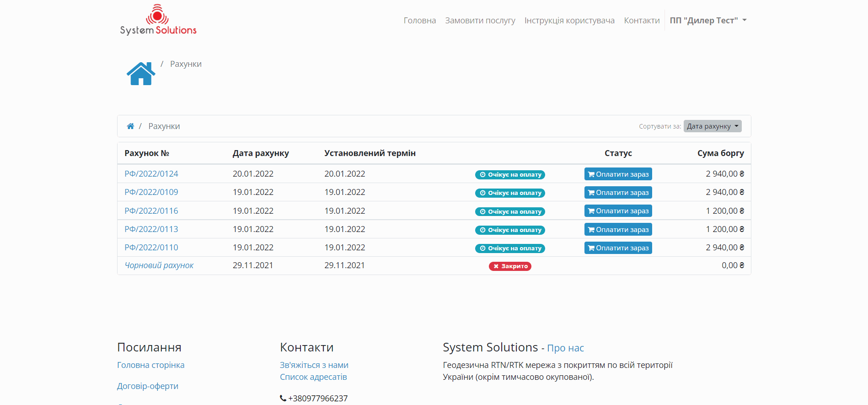Click the red 'Закрито' status badge

[x=510, y=266]
